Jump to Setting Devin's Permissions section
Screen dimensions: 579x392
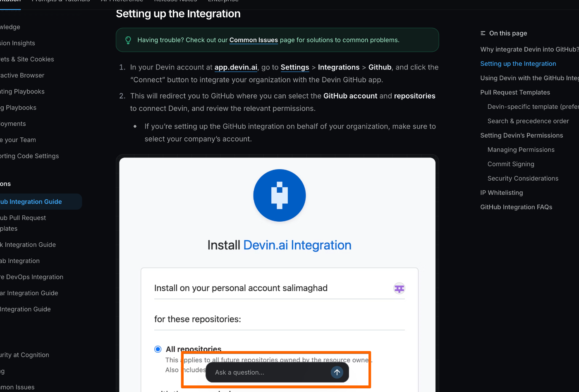point(522,135)
